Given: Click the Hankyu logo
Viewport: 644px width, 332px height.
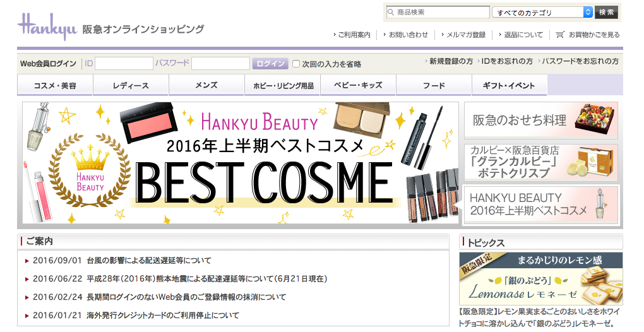Looking at the screenshot, I should tap(47, 27).
